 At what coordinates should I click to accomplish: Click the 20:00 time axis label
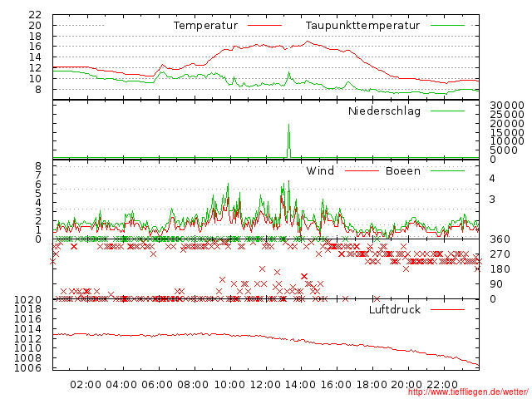(406, 385)
